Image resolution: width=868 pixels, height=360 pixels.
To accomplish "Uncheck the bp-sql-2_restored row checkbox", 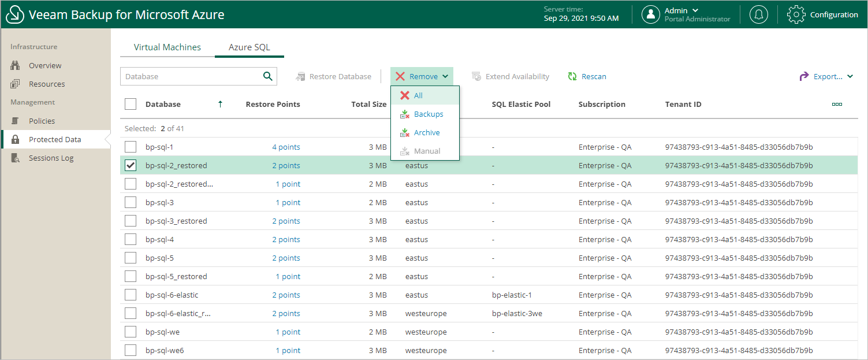I will (x=131, y=165).
